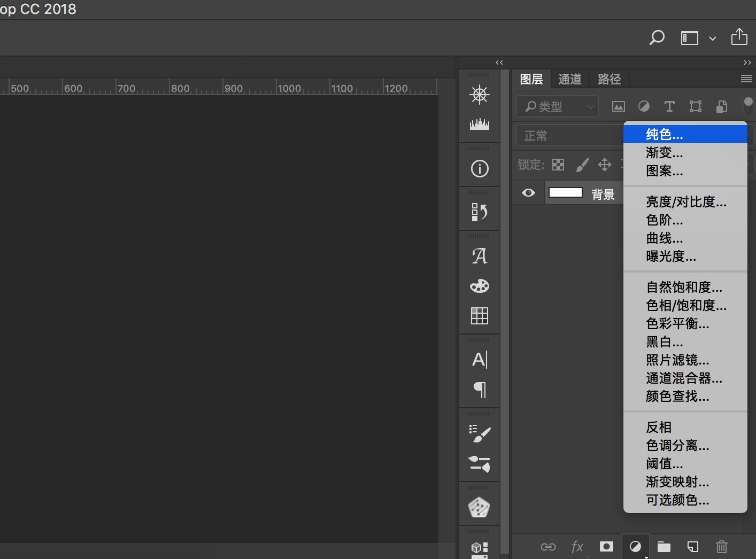Image resolution: width=756 pixels, height=559 pixels.
Task: Filter layers by pixel image icon
Action: (x=618, y=106)
